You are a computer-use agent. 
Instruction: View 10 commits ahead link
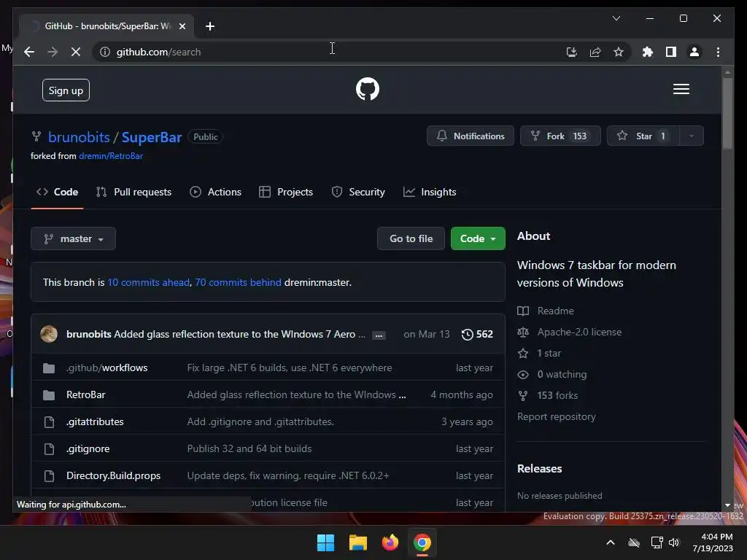(148, 282)
